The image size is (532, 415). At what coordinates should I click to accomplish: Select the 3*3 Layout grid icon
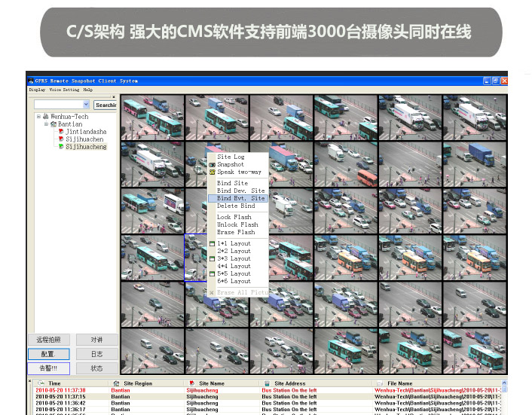click(212, 259)
